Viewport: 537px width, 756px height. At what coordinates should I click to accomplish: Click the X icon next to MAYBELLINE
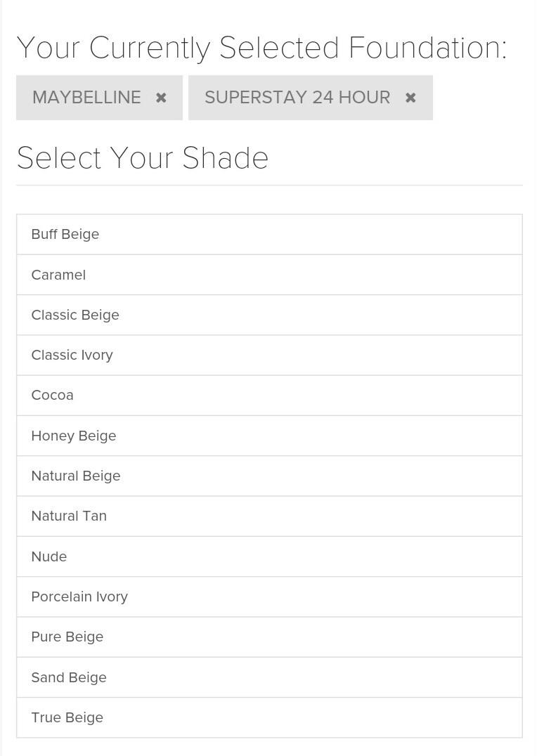[161, 97]
